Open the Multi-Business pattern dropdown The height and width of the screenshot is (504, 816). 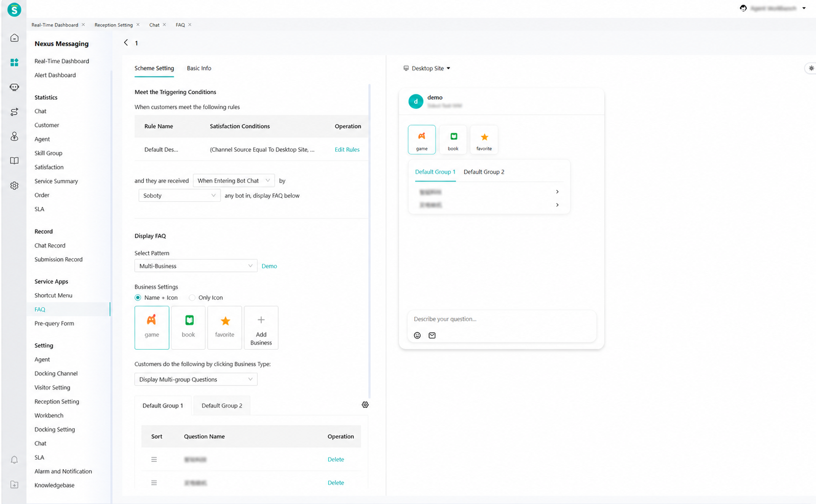point(196,266)
